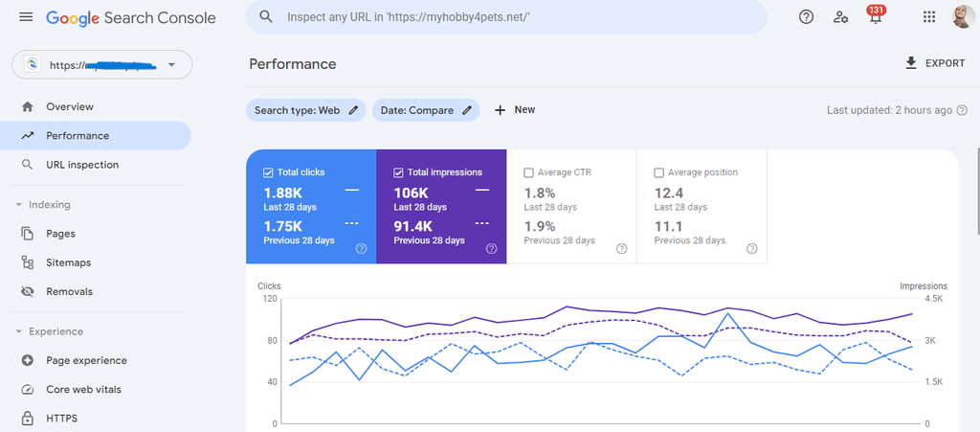Click the property favicon in selector
Screen dimensions: 980x432
[32, 64]
